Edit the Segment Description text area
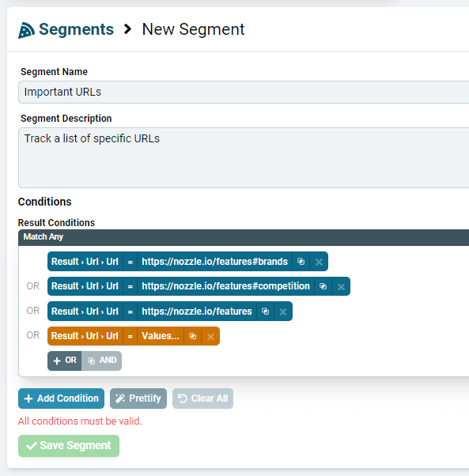Viewport: 469px width, 476px height. (x=244, y=157)
